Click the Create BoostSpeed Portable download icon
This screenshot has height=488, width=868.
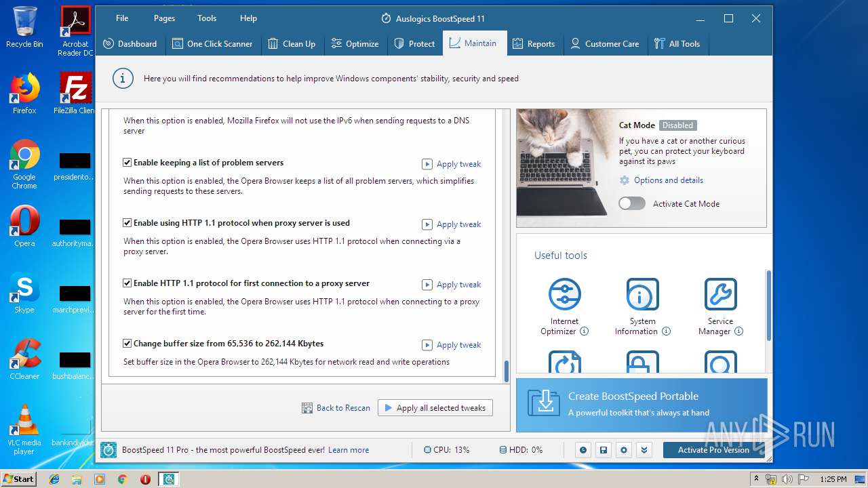tap(542, 404)
